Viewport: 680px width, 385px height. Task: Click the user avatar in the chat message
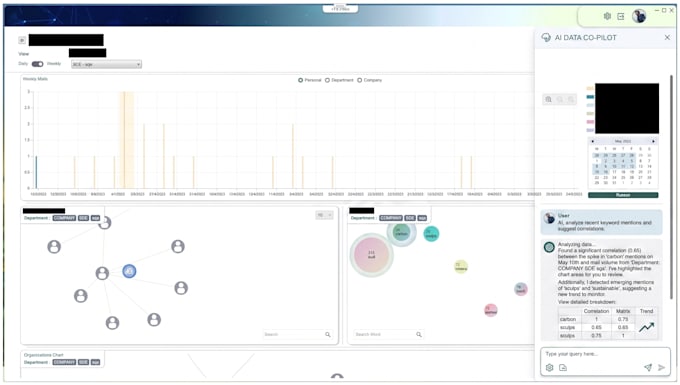[x=549, y=219]
